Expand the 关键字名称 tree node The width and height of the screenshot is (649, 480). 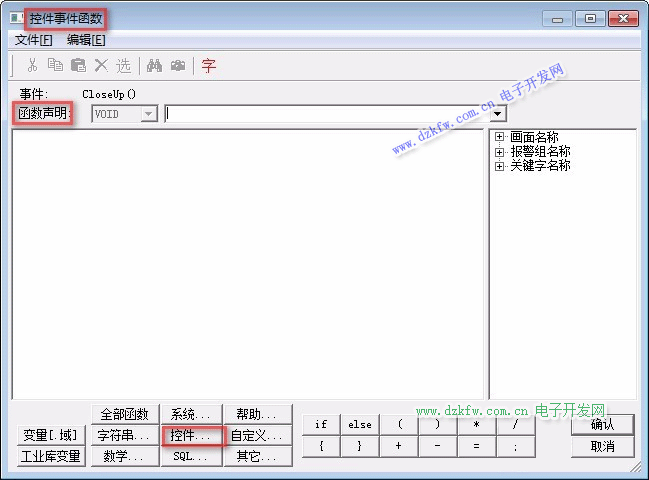[x=500, y=166]
